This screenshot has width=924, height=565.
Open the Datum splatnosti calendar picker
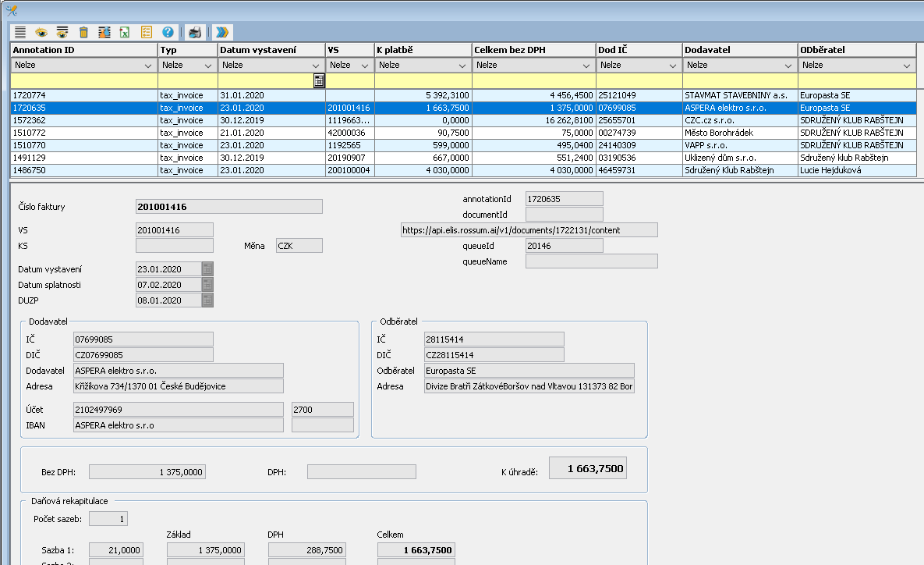tap(207, 285)
